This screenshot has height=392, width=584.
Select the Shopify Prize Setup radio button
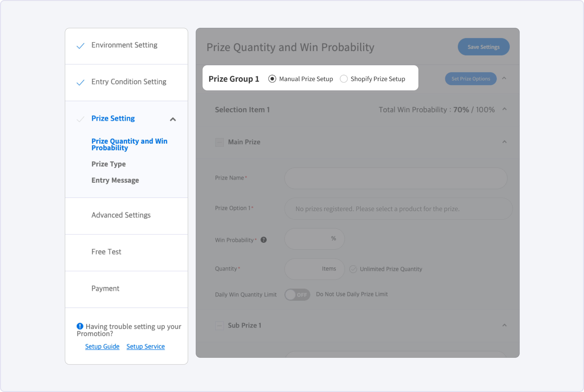[x=344, y=79]
